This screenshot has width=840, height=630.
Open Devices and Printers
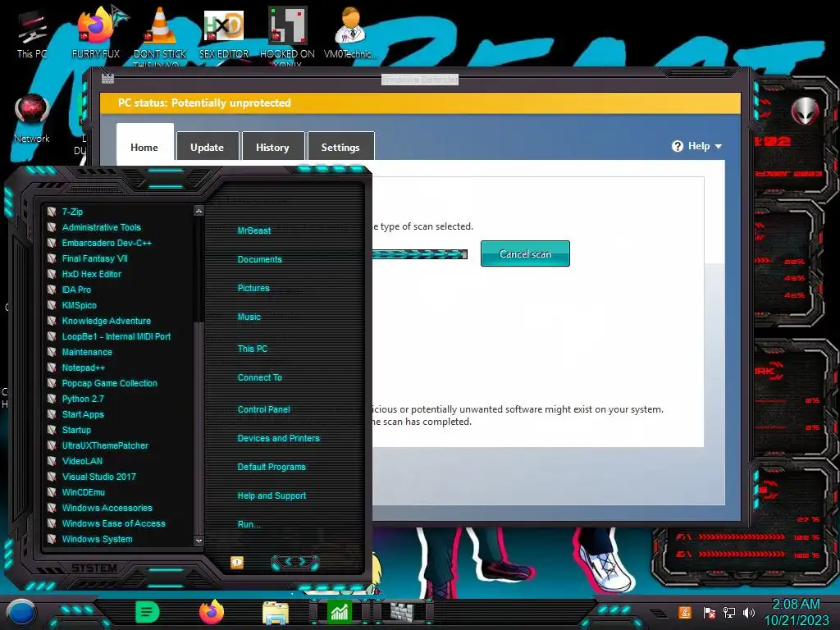(279, 438)
